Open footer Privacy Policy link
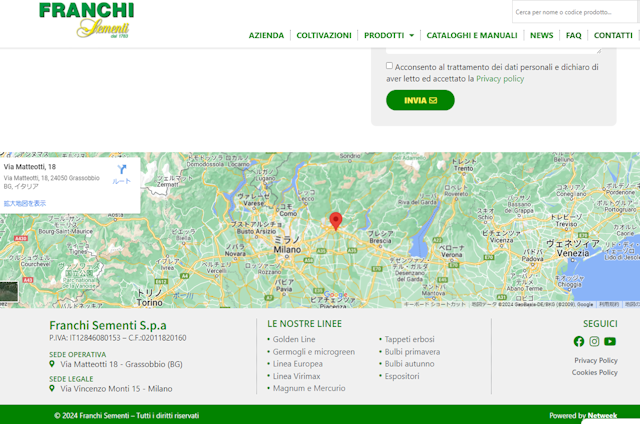This screenshot has width=640, height=424. pos(596,360)
